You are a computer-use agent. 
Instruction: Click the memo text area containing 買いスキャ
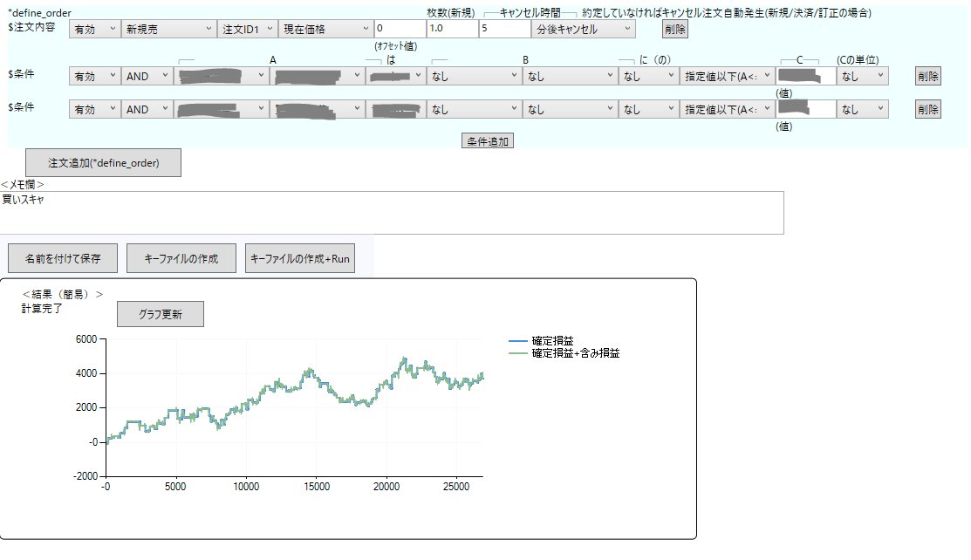pyautogui.click(x=392, y=213)
